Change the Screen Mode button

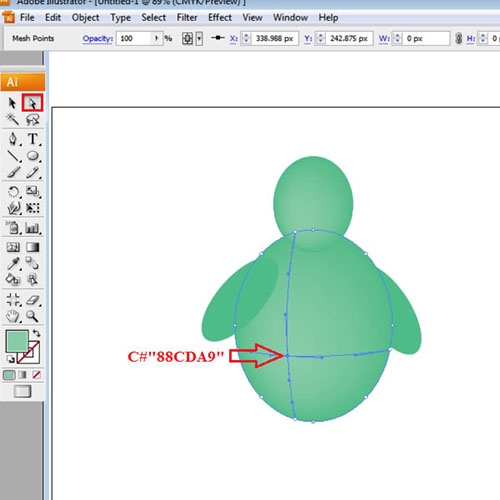[22, 391]
